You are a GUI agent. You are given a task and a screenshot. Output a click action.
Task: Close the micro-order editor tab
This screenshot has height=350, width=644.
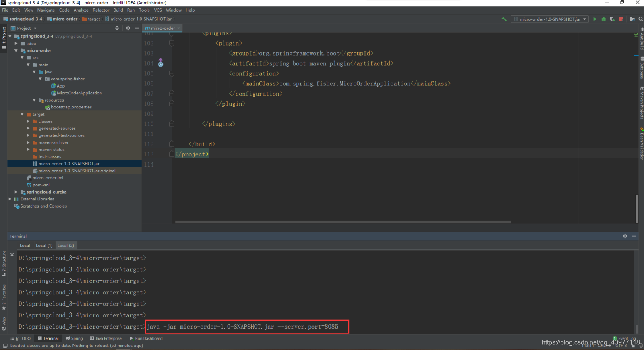178,28
